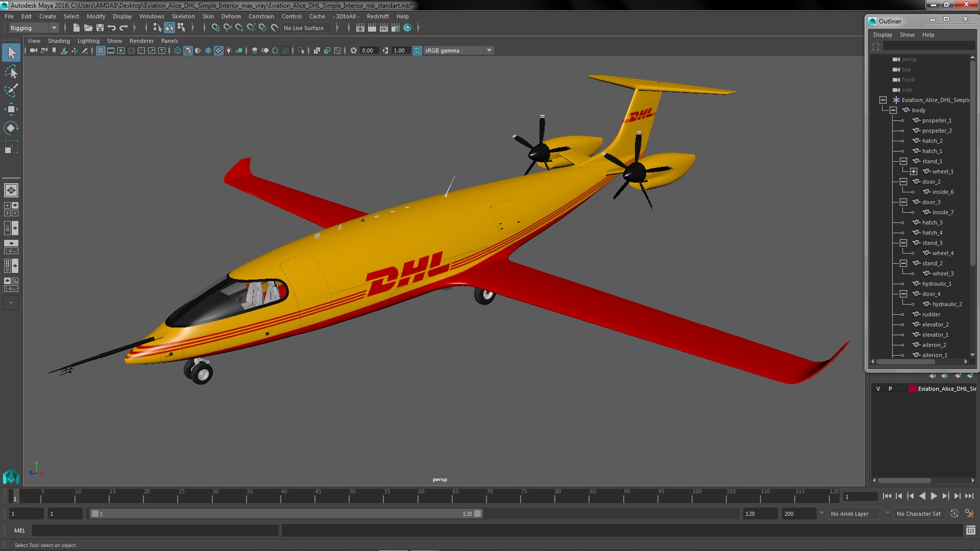The height and width of the screenshot is (551, 980).
Task: Collapse door_2 in the Outliner
Action: (x=903, y=182)
